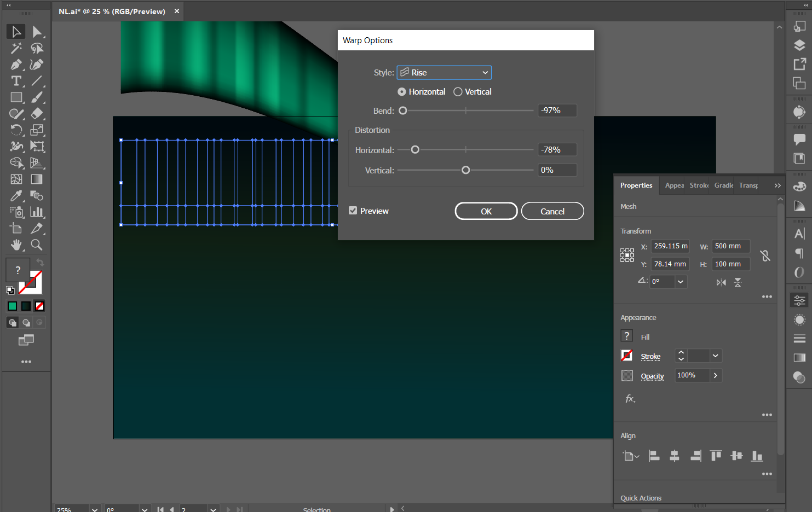Image resolution: width=812 pixels, height=512 pixels.
Task: Click the X position field
Action: coord(670,246)
